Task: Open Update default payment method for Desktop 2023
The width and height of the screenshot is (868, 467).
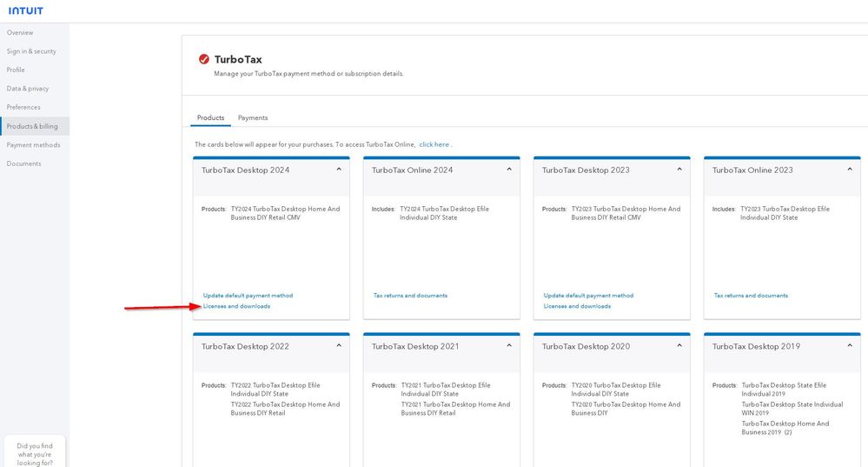Action: point(588,296)
